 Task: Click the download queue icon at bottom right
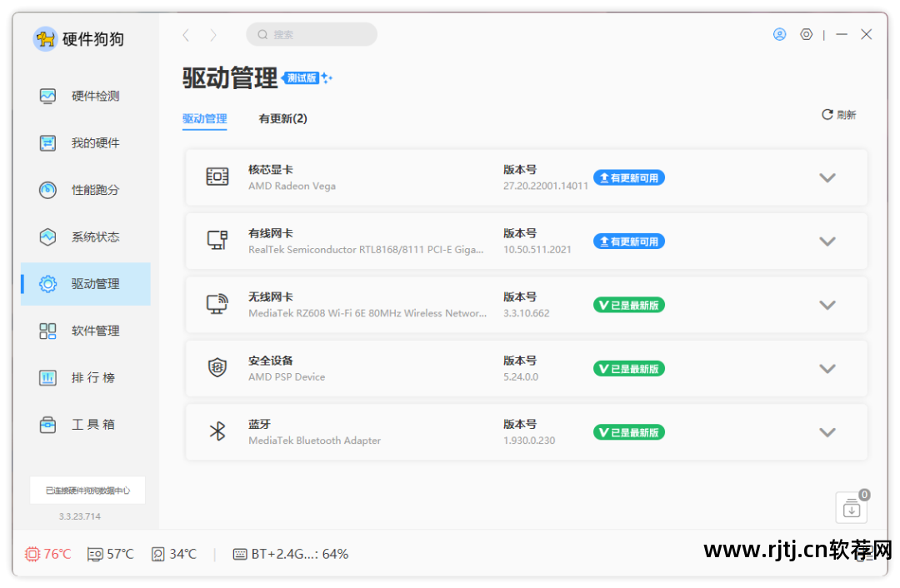851,507
